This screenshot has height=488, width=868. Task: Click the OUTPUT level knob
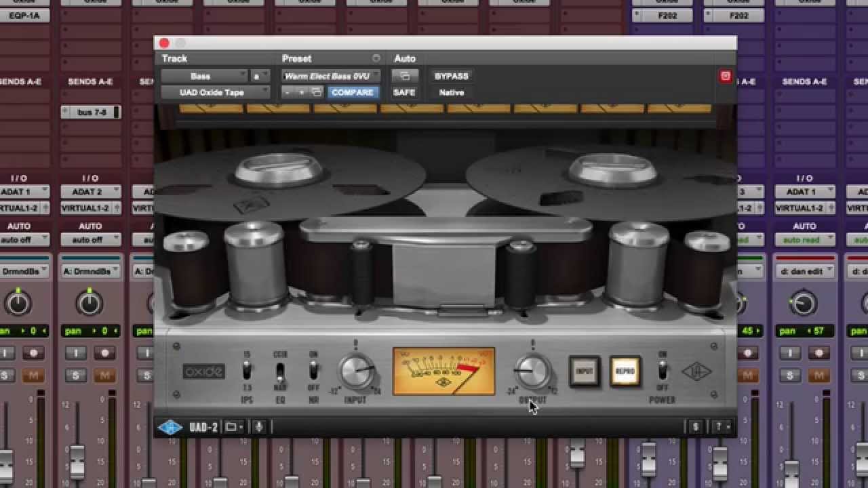533,371
